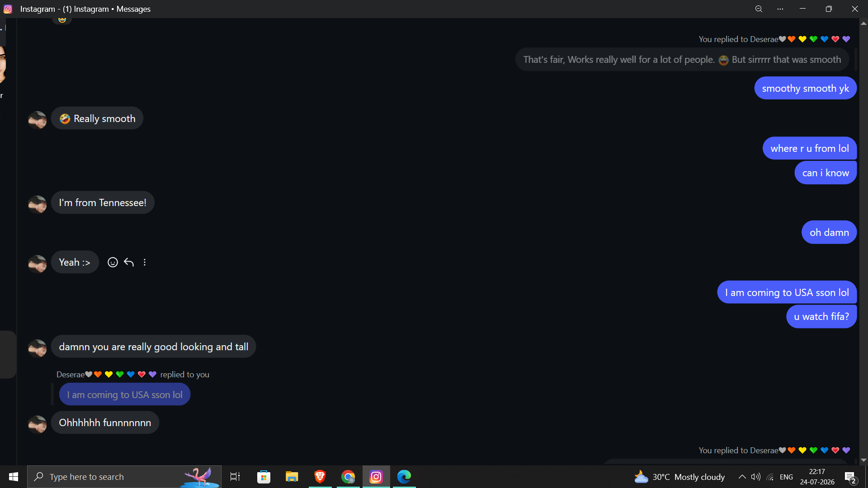
Task: Open the notification center icon
Action: [850, 477]
